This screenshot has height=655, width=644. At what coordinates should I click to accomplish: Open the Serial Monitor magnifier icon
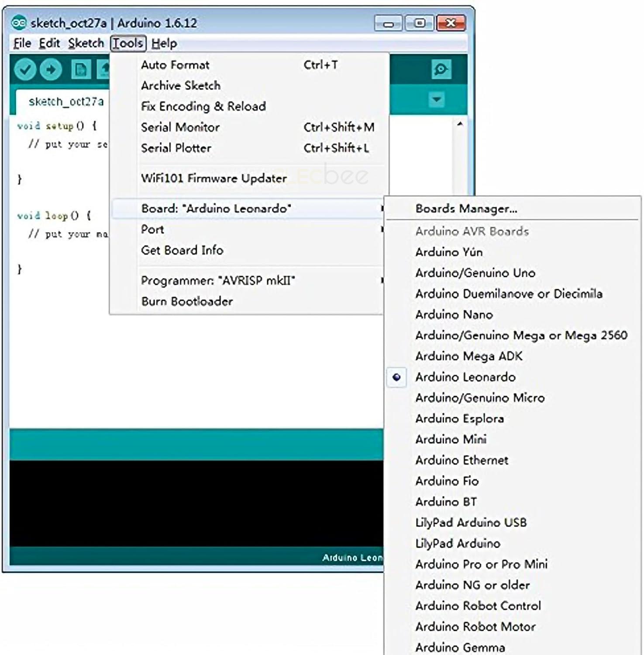click(441, 69)
